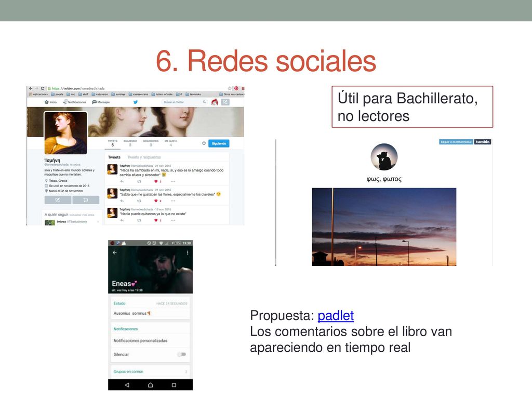Click the TWEETS 5 counter tab
The width and height of the screenshot is (532, 399).
(x=113, y=143)
